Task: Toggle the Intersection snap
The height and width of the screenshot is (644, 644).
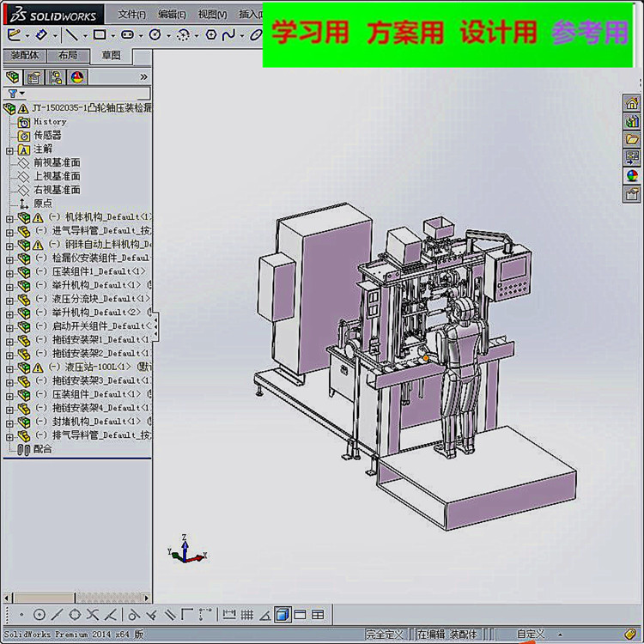Action: [x=93, y=615]
